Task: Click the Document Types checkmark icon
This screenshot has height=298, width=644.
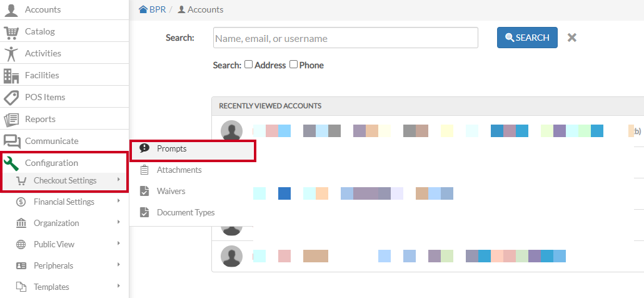Action: coord(144,212)
